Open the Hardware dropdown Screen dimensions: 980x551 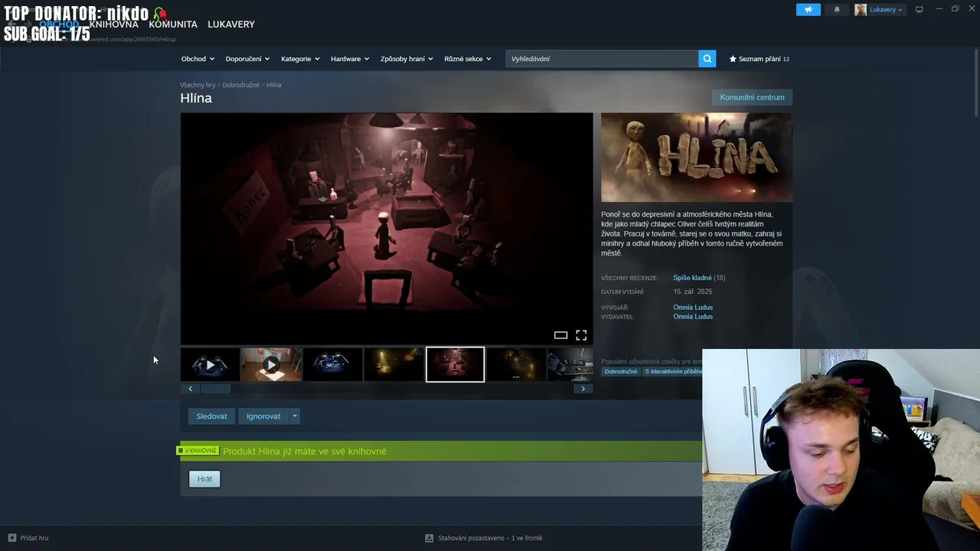click(x=350, y=59)
